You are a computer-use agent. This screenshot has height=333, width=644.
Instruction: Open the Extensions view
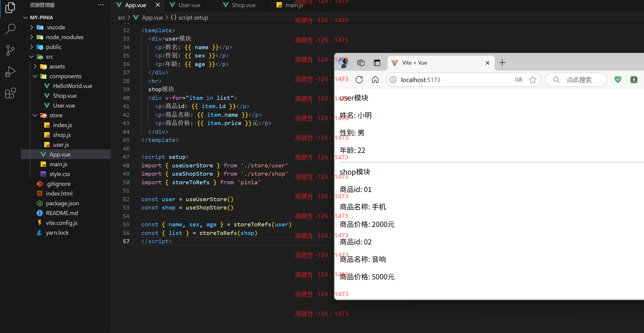point(10,93)
